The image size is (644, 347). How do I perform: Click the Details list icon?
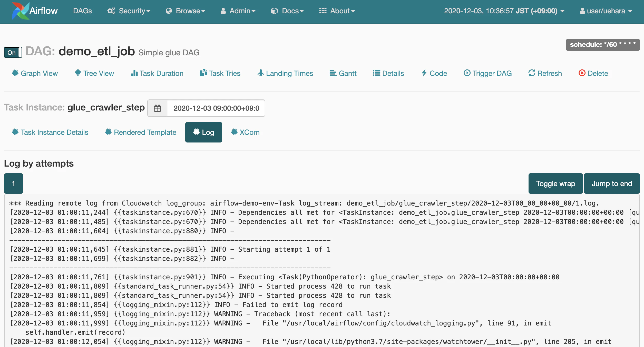click(x=377, y=73)
